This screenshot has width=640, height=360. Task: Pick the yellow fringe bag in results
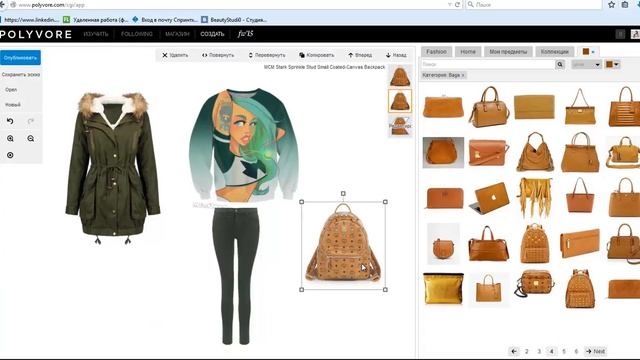pyautogui.click(x=535, y=197)
